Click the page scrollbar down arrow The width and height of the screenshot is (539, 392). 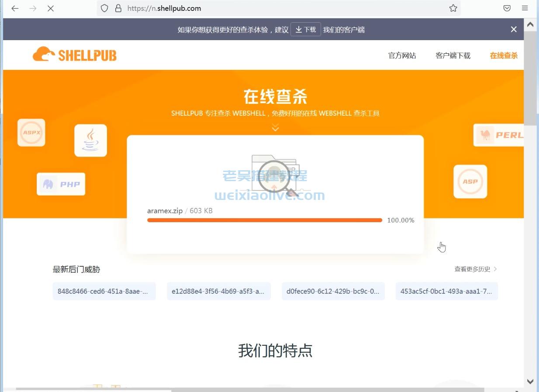tap(530, 381)
